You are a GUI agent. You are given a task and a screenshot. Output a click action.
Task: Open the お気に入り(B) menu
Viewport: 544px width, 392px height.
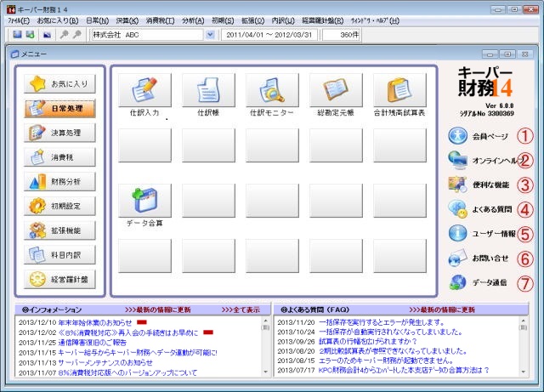[58, 20]
